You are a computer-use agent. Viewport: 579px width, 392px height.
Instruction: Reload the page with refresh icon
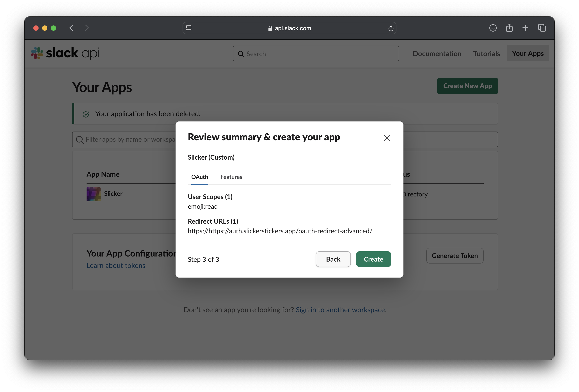pos(391,29)
